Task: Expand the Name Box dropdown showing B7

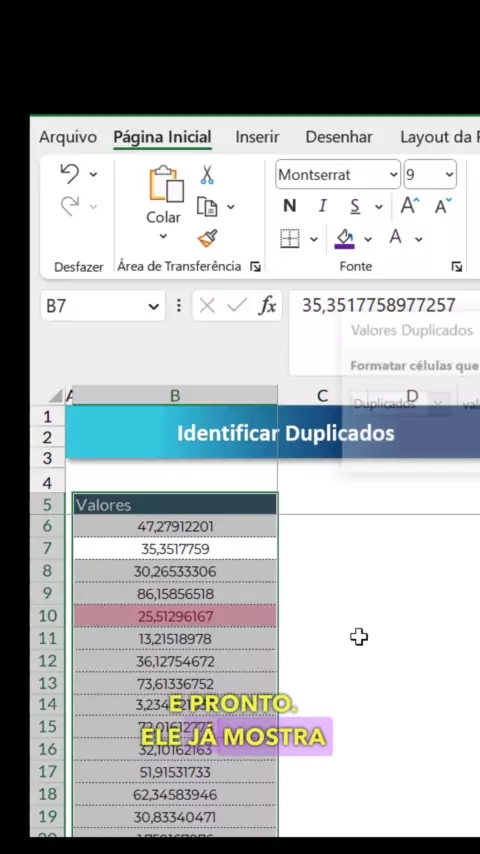Action: pos(154,306)
